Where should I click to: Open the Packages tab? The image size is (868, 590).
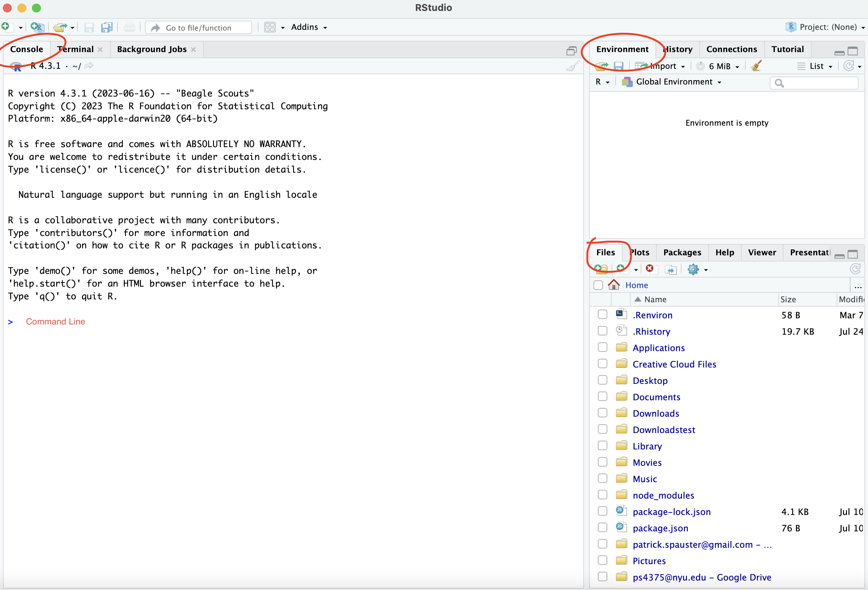click(682, 252)
